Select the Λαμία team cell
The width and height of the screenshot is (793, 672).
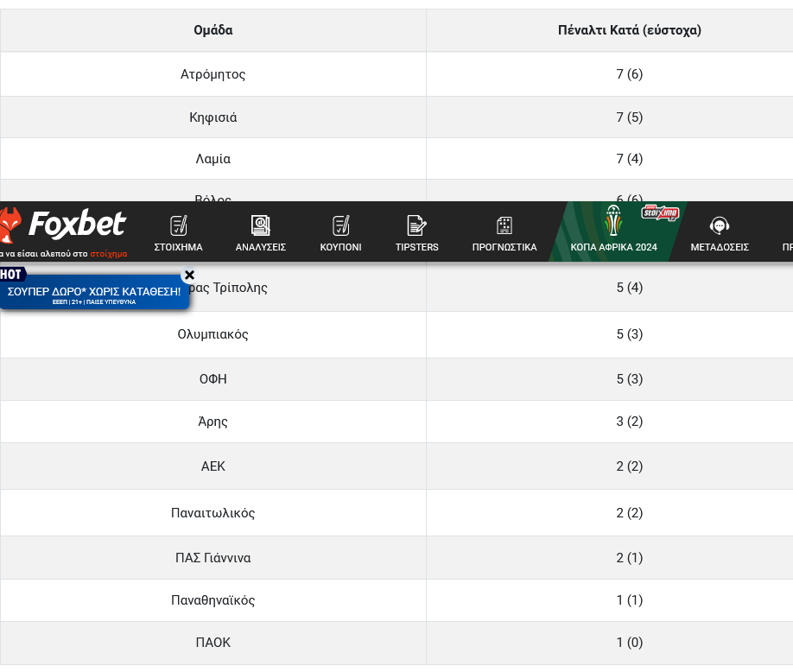tap(213, 159)
